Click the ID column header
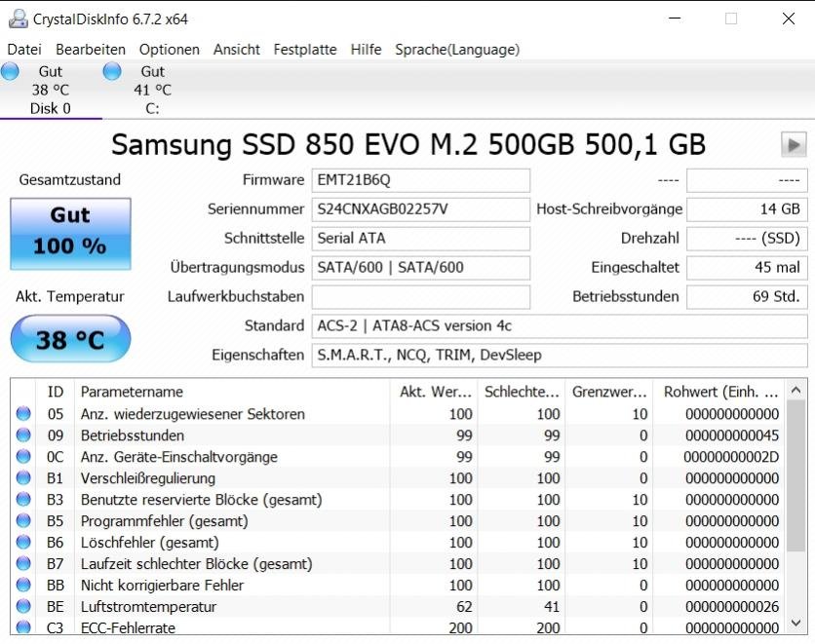Screen dimensions: 815x644 (56, 392)
